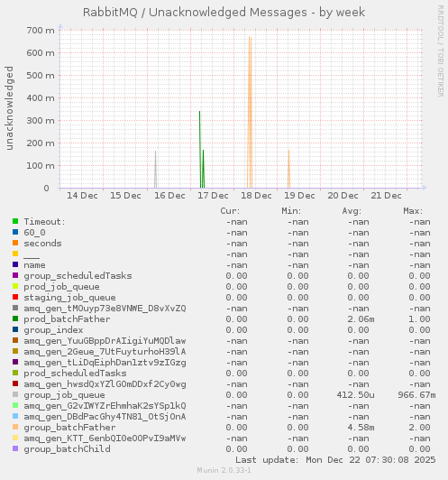Click 'amq_gen_hwsdQxYZlGOmDDxf2Cy0wg' legend label
Screen dimensions: 448x480
click(105, 384)
